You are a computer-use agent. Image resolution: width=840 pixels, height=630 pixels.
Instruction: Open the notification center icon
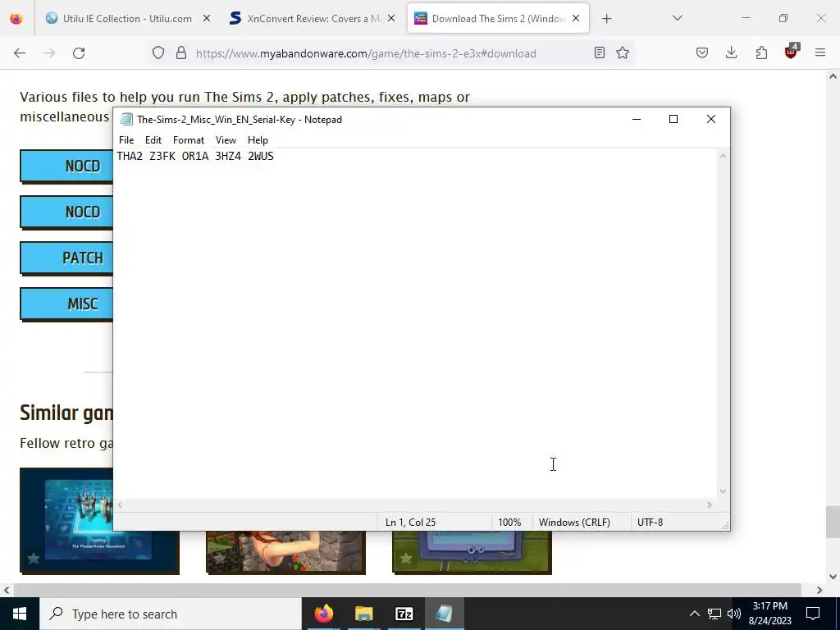coord(813,614)
